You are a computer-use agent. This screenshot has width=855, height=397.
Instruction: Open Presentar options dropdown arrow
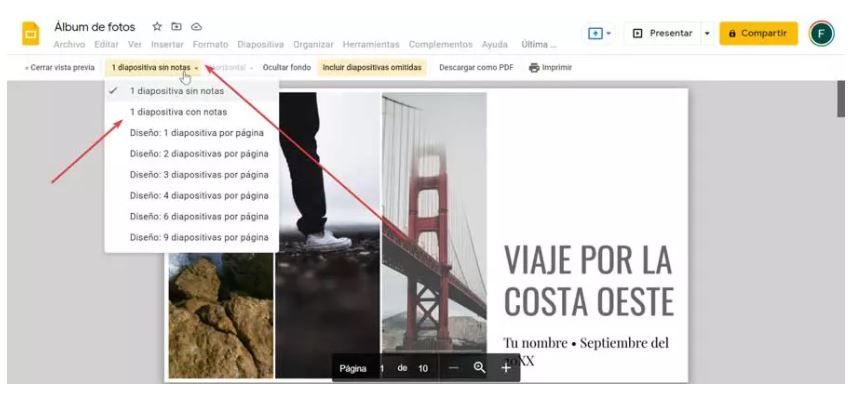coord(707,33)
